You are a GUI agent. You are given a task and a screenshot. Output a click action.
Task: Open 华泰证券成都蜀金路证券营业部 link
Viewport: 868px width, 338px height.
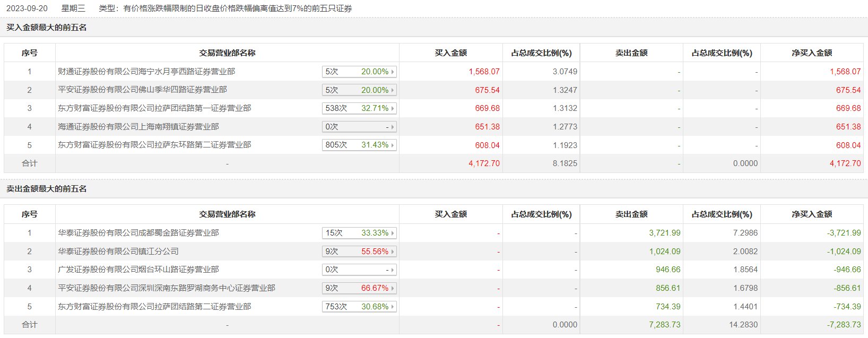point(138,233)
